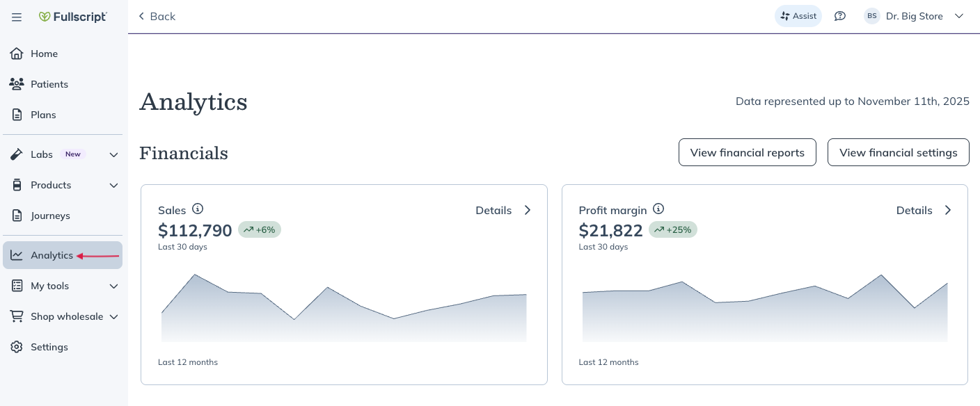980x406 pixels.
Task: Click View financial reports button
Action: pos(747,152)
